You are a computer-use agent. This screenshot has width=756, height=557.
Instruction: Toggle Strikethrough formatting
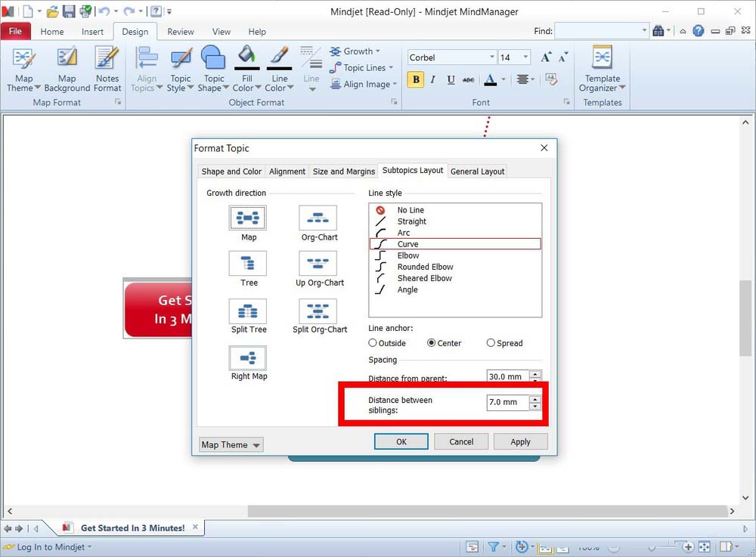(x=468, y=79)
